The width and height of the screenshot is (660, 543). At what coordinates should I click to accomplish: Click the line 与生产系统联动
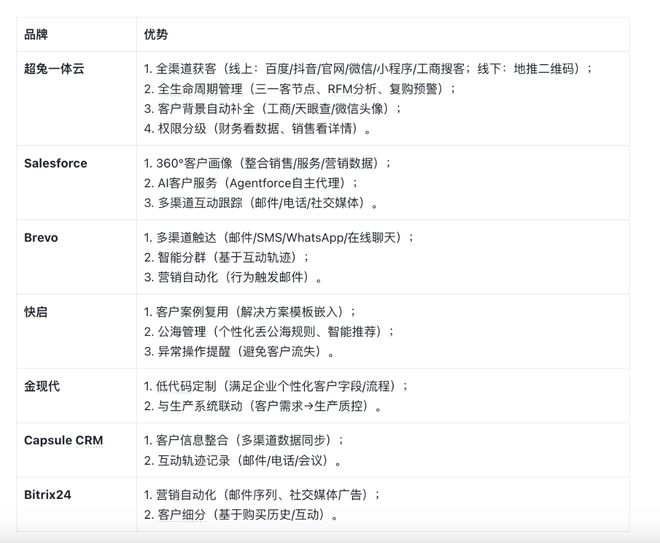[263, 406]
